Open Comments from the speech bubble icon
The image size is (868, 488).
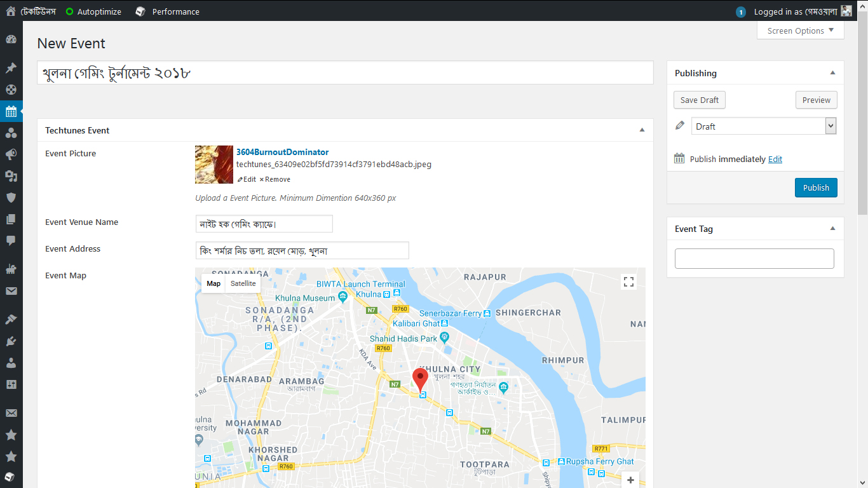coord(11,241)
